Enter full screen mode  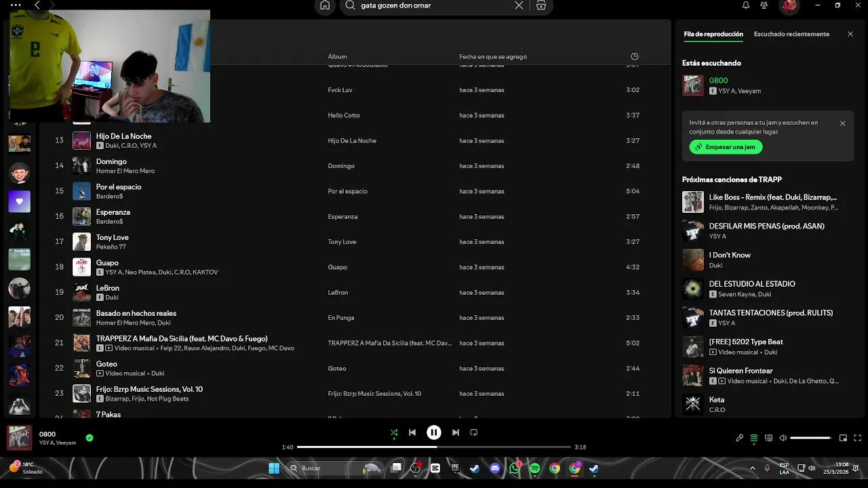coord(858,438)
